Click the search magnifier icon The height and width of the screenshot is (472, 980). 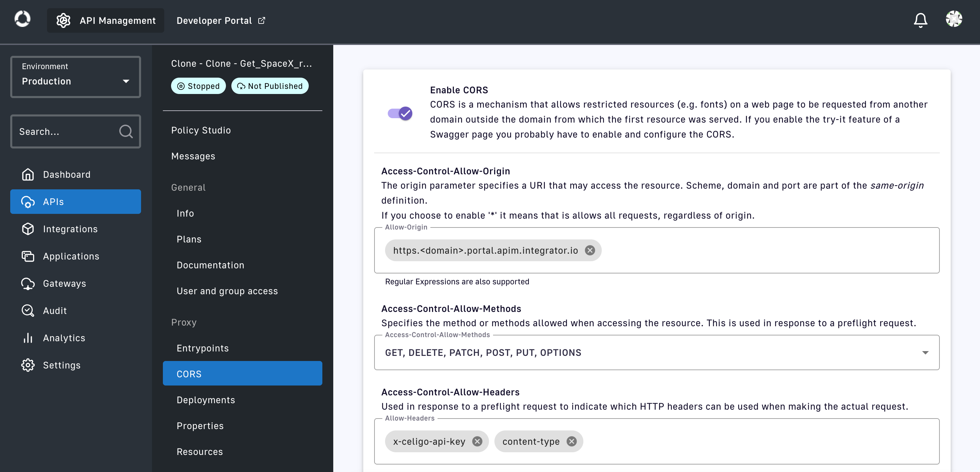126,131
